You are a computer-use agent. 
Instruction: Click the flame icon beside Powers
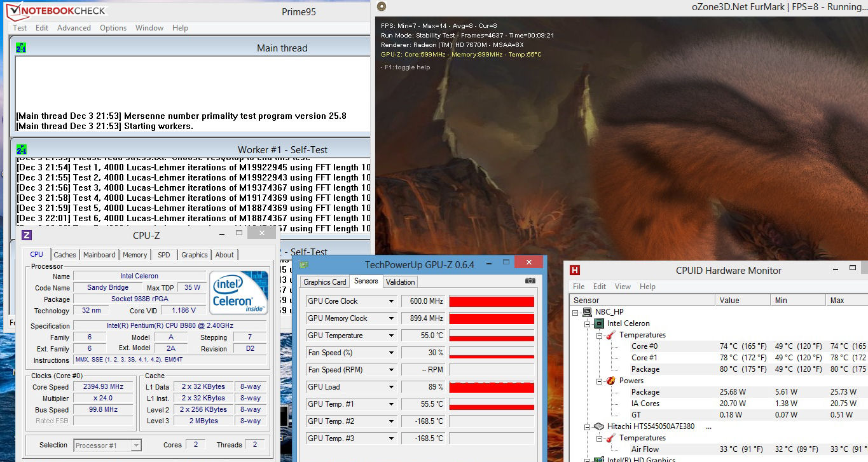pos(611,381)
